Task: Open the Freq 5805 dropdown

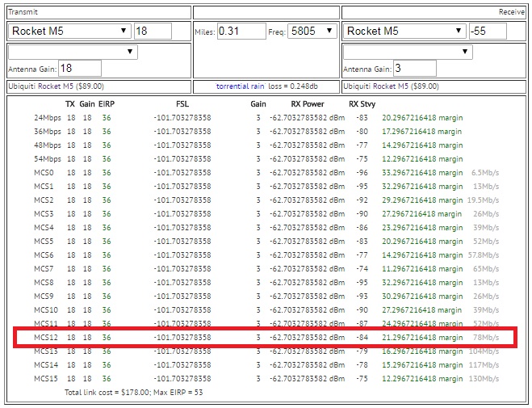Action: coord(312,32)
